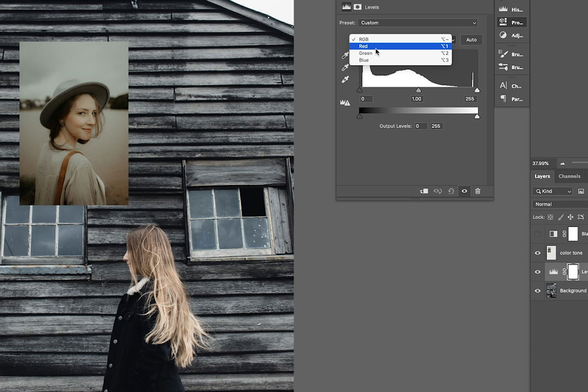Hide the color tone layer
Image resolution: width=588 pixels, height=392 pixels.
(x=537, y=252)
